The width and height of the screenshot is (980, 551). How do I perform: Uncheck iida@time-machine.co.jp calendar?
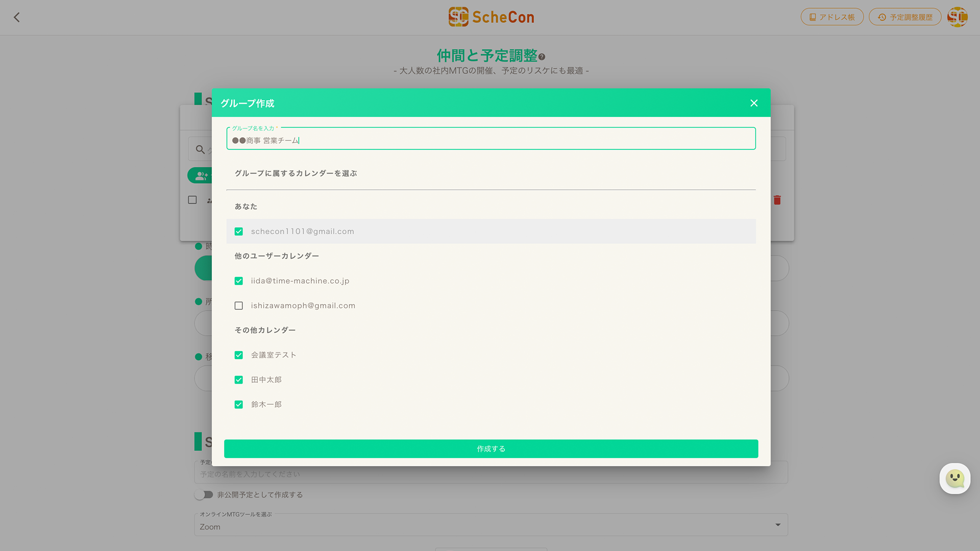[239, 281]
